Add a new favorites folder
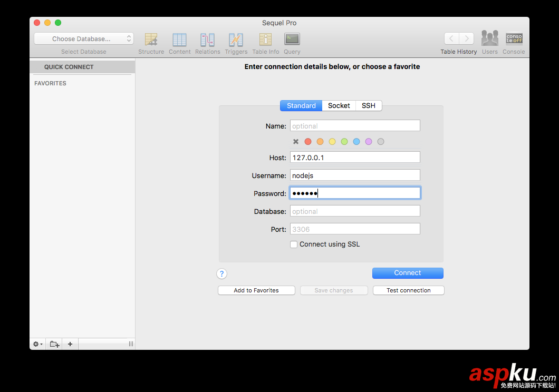 [54, 344]
